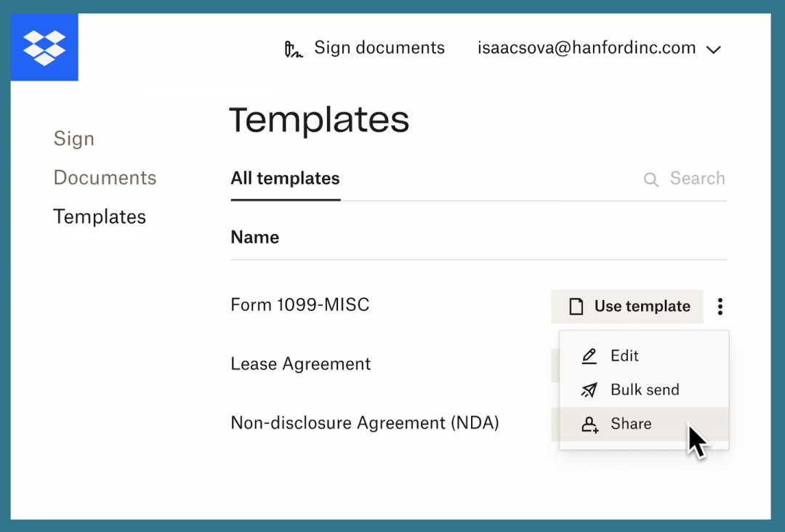The height and width of the screenshot is (532, 785).
Task: Open the Sign documents link
Action: [x=379, y=49]
